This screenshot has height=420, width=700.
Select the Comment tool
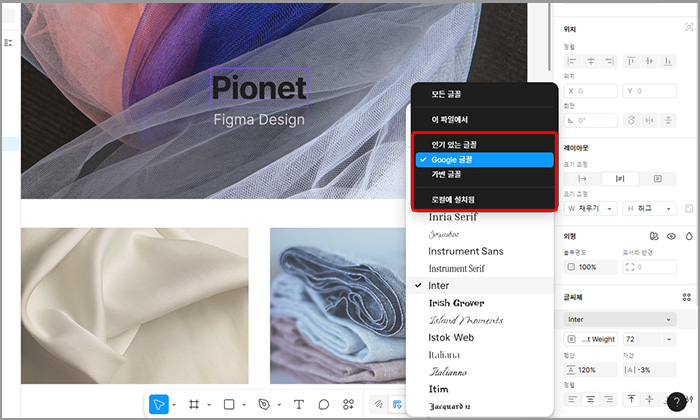[324, 404]
